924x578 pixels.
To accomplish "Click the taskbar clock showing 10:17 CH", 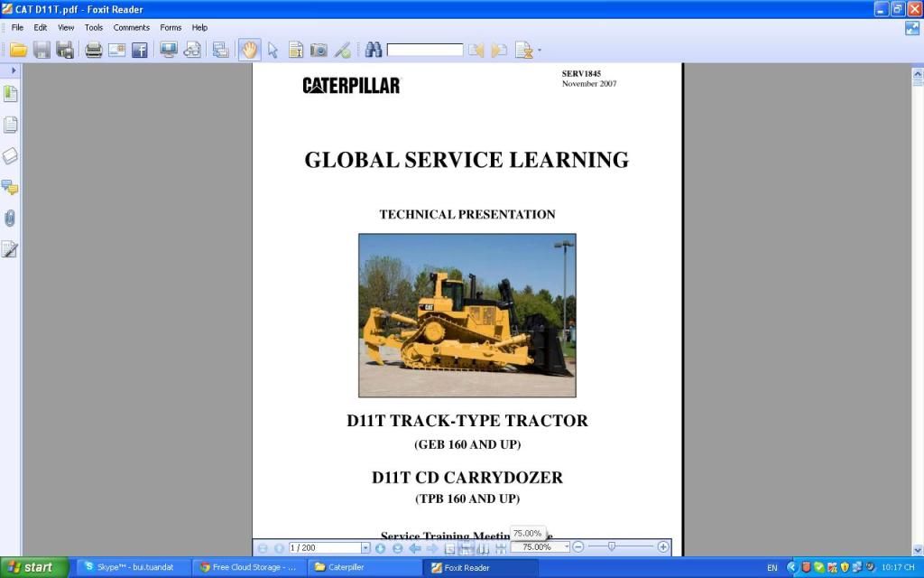I will [898, 567].
